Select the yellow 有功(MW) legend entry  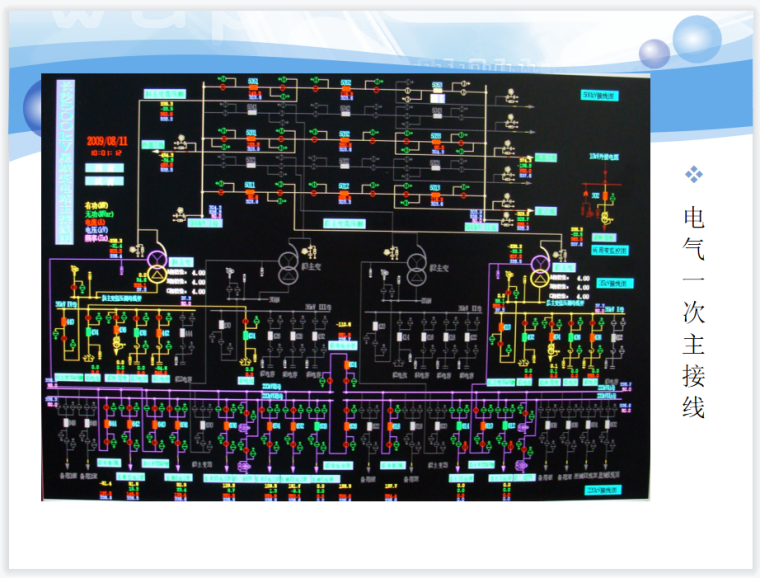(97, 203)
